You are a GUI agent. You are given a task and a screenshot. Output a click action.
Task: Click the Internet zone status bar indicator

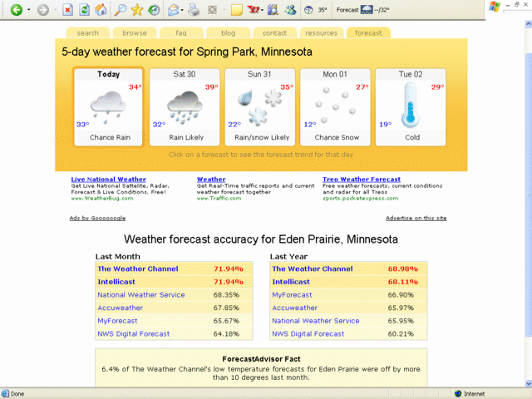coord(470,393)
